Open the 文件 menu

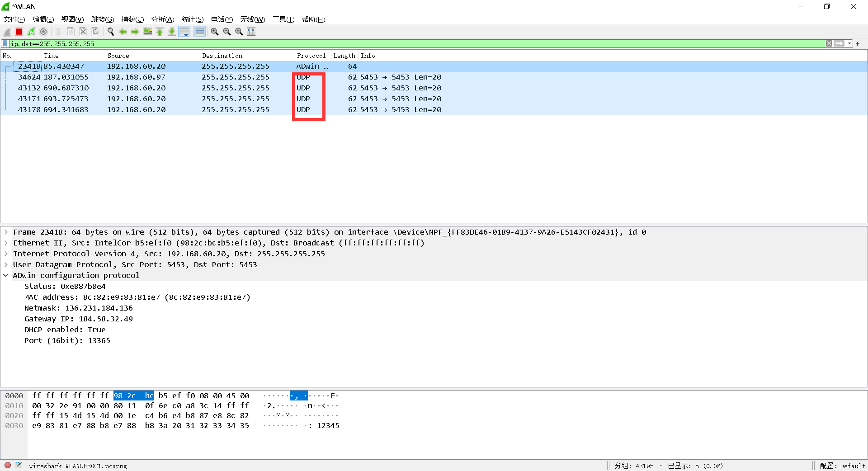[14, 19]
